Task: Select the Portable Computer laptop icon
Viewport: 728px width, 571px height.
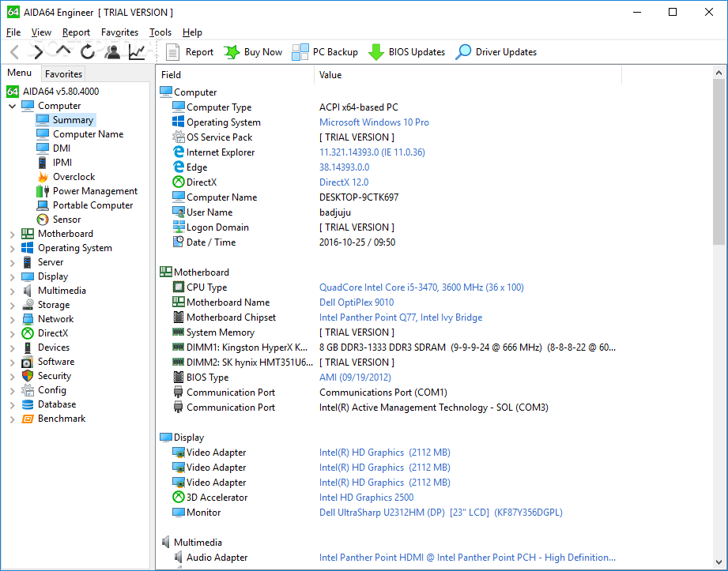Action: tap(43, 205)
